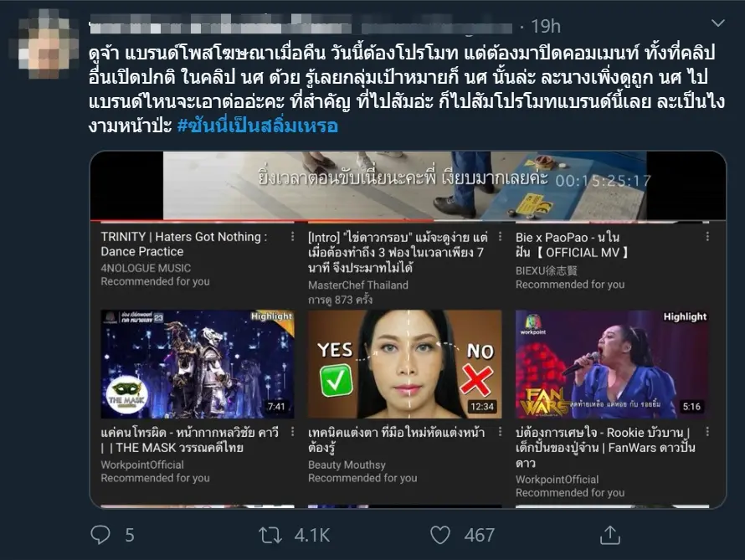Open three-dot menu for FanWars video

click(707, 432)
